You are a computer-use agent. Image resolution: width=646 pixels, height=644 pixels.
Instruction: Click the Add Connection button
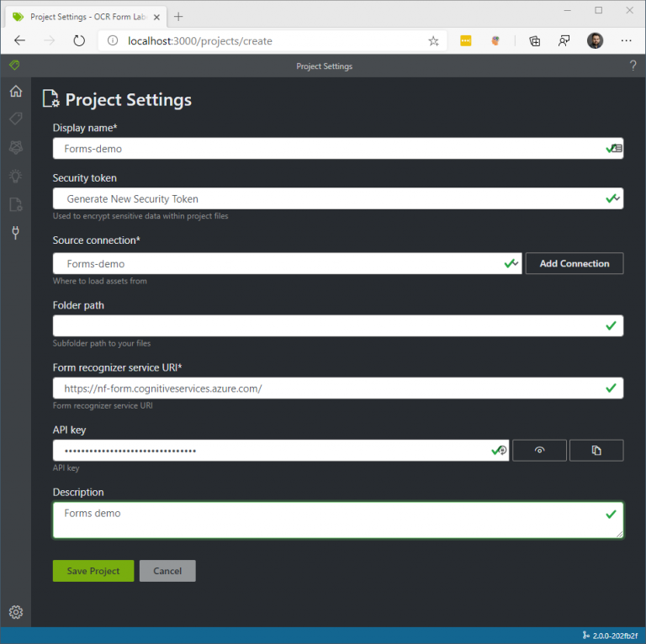tap(575, 263)
